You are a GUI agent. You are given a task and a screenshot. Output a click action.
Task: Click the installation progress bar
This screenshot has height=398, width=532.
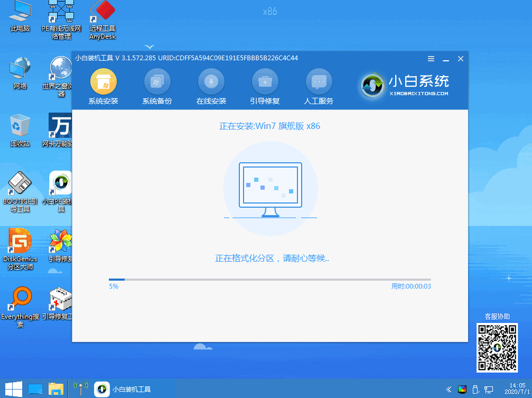(x=270, y=280)
